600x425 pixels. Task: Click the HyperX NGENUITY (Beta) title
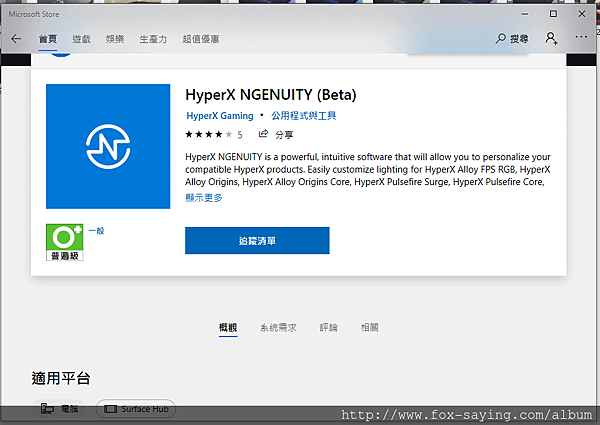(x=271, y=95)
